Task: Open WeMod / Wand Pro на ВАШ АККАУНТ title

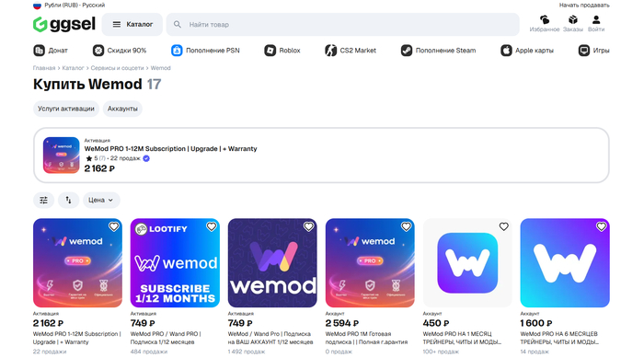Action: coord(270,338)
